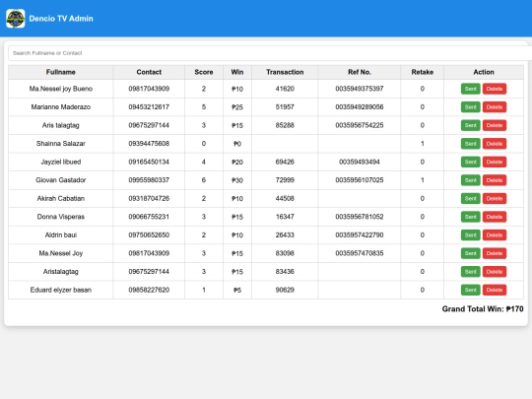Select contact number 09165450134
This screenshot has width=532, height=399.
tap(149, 162)
